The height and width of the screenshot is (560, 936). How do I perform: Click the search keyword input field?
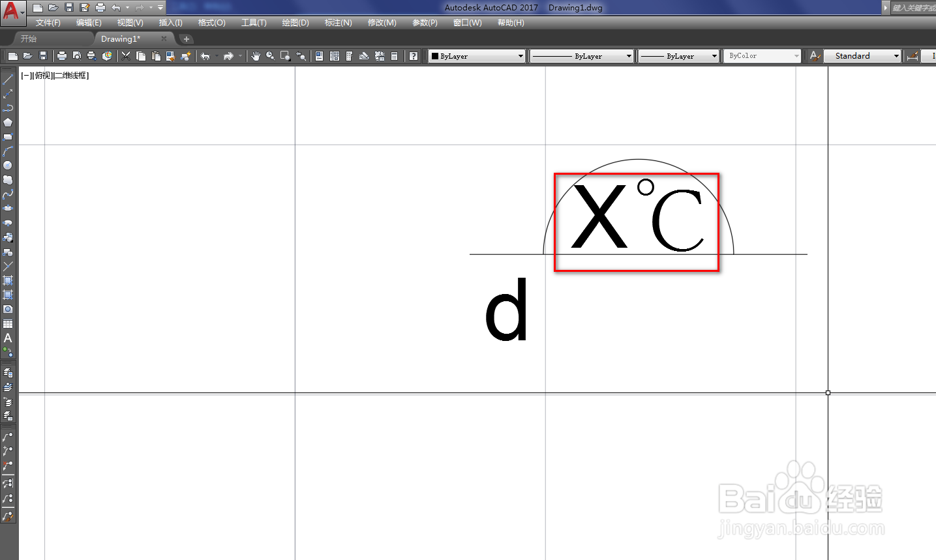913,8
